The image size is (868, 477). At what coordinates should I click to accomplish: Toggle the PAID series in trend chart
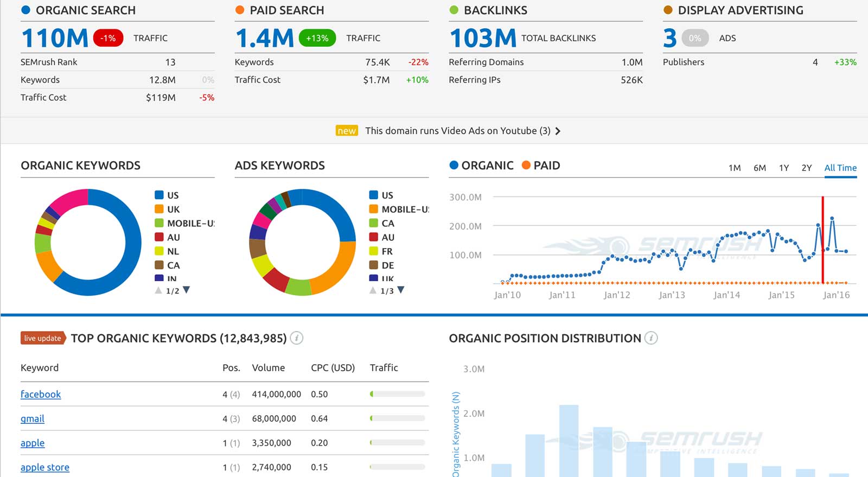click(541, 166)
